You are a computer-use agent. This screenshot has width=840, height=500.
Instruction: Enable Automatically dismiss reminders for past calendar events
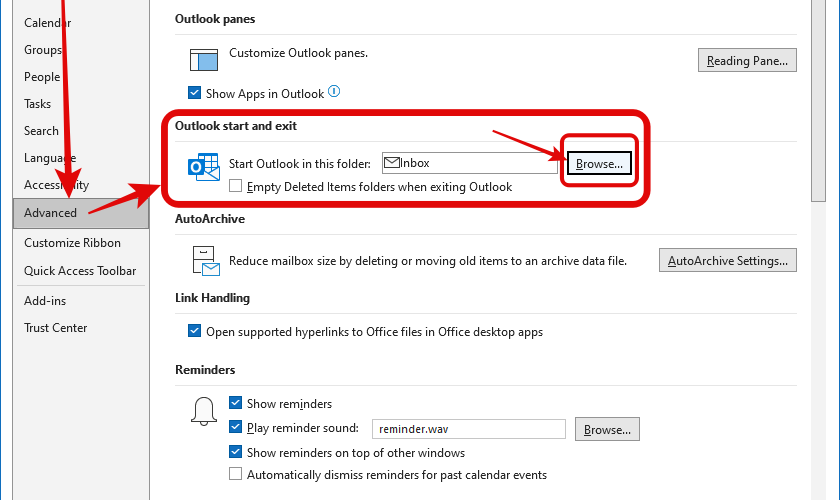235,474
